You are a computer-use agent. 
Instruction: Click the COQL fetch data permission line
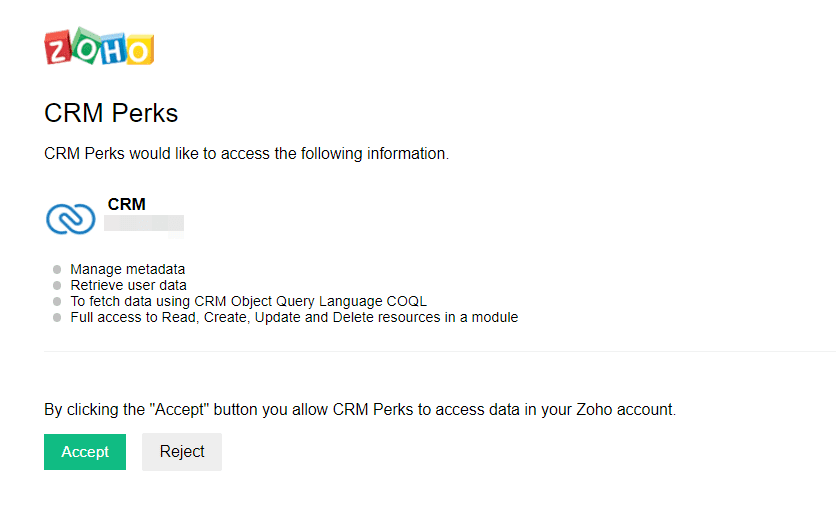pos(248,302)
